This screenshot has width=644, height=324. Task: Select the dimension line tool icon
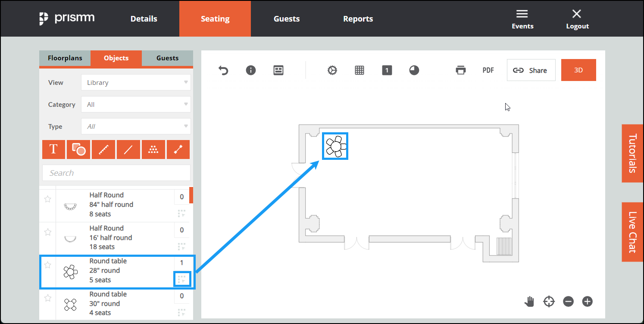click(178, 150)
